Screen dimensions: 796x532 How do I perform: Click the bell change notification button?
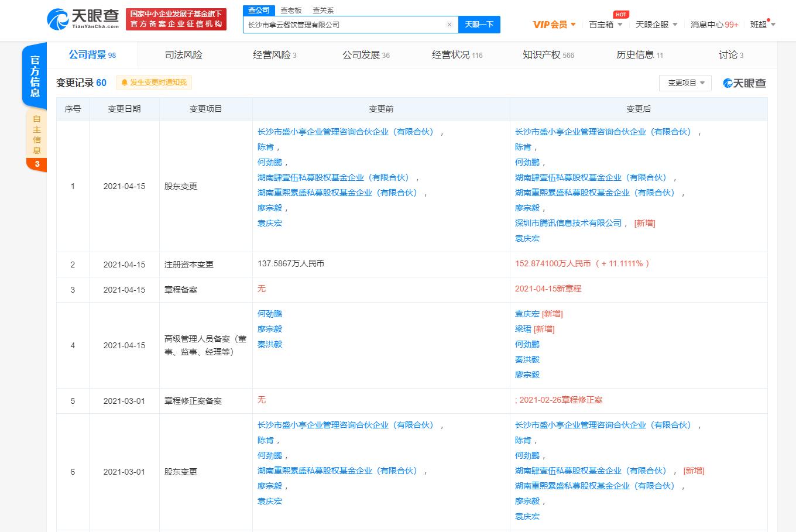pyautogui.click(x=154, y=83)
